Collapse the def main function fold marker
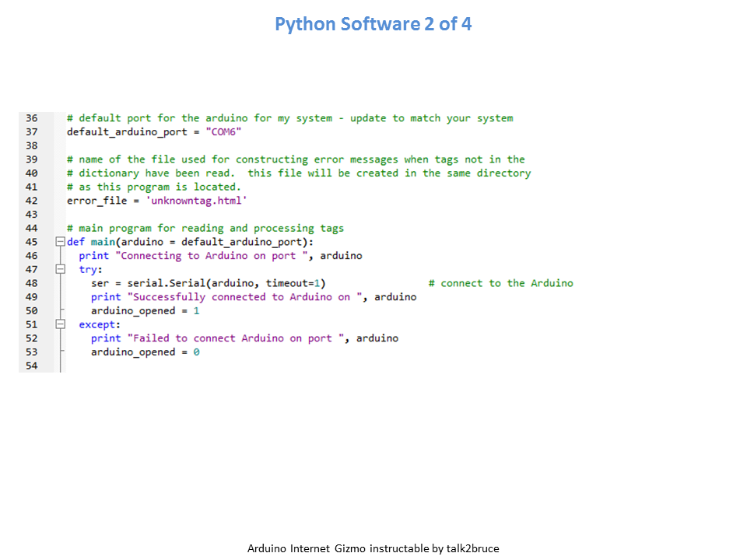The image size is (747, 560). [60, 241]
